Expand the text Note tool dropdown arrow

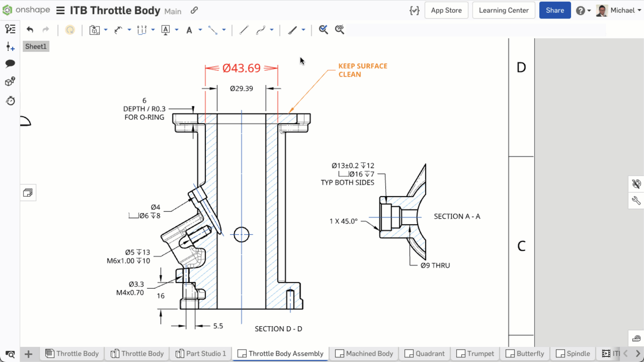pos(200,30)
